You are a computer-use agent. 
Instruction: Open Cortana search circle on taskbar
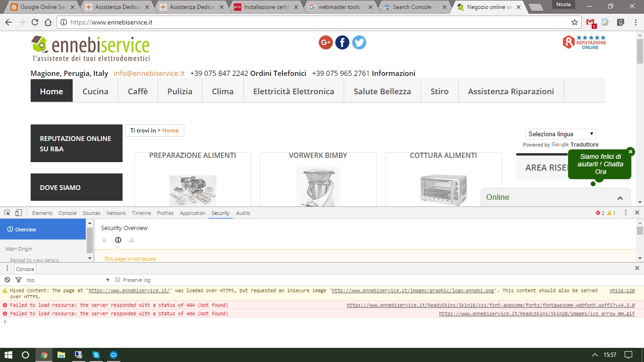25,355
